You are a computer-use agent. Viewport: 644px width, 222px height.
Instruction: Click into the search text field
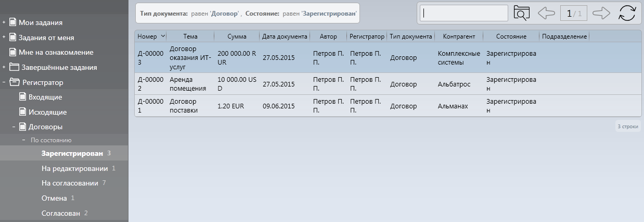[463, 14]
